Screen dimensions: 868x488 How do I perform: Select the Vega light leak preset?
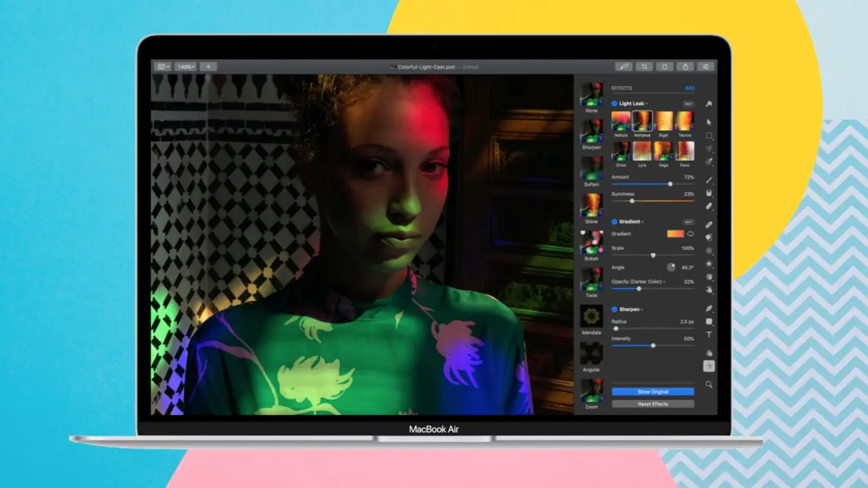pyautogui.click(x=663, y=151)
